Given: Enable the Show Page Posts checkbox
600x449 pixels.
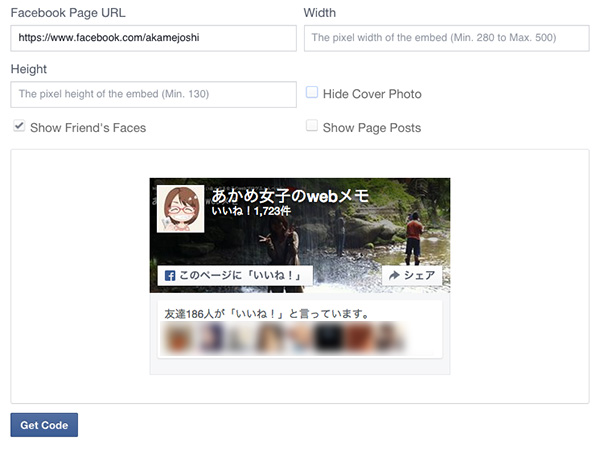Looking at the screenshot, I should tap(311, 126).
